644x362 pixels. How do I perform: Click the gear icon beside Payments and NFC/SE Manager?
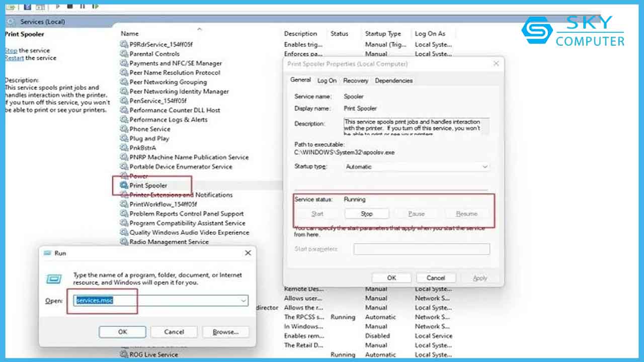pos(124,63)
